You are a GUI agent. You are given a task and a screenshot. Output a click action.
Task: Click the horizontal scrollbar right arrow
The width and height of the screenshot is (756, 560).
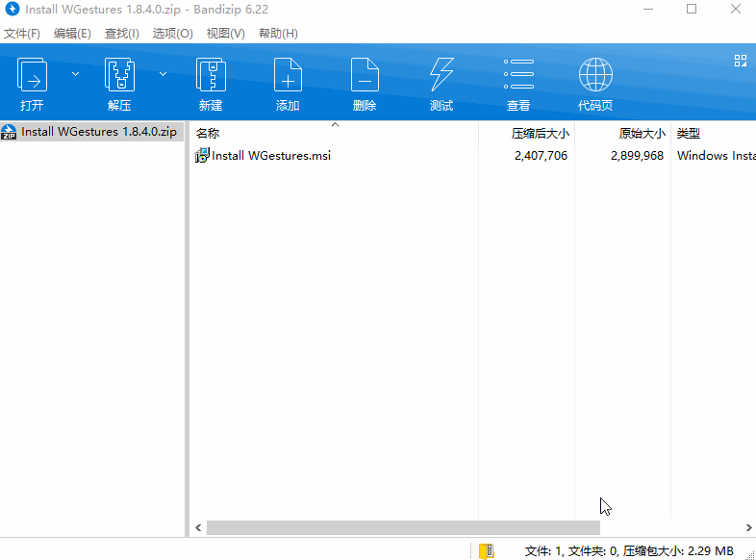(x=748, y=527)
